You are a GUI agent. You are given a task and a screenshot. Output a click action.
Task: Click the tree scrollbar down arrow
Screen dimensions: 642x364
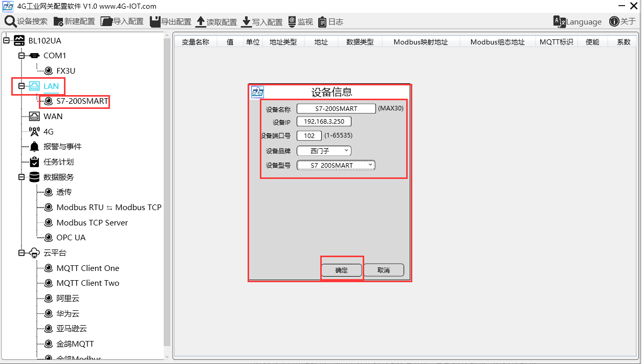tap(167, 356)
